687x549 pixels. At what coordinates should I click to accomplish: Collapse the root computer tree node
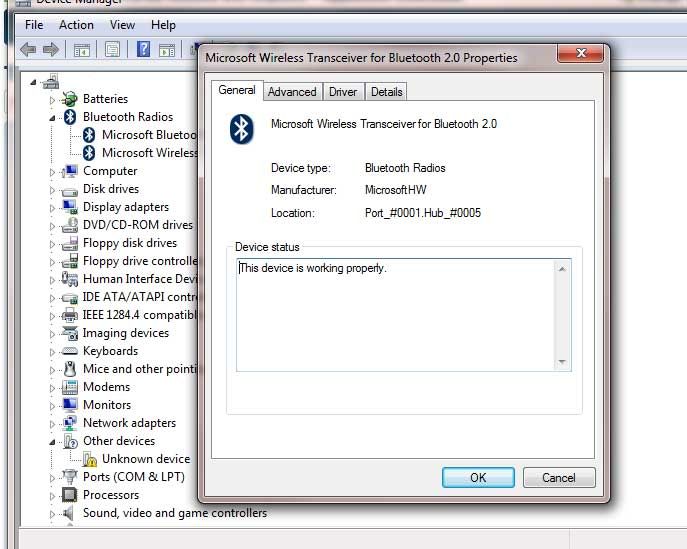[33, 82]
